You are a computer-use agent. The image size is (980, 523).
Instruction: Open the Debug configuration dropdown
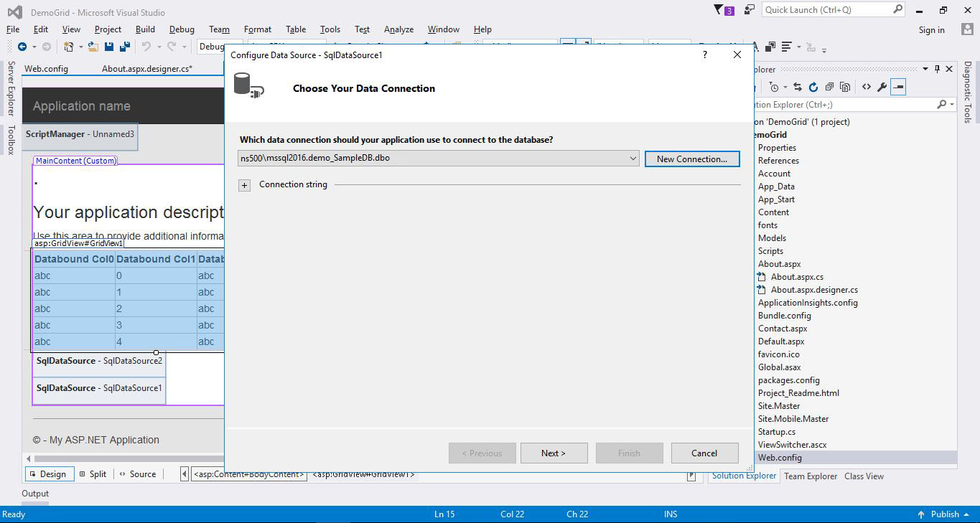[211, 47]
